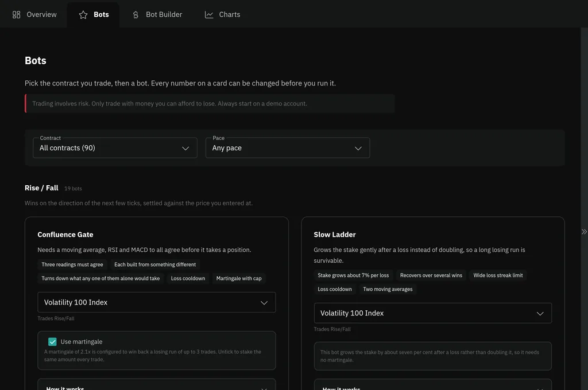Viewport: 588px width, 390px height.
Task: Open the Overview tab
Action: [x=34, y=14]
